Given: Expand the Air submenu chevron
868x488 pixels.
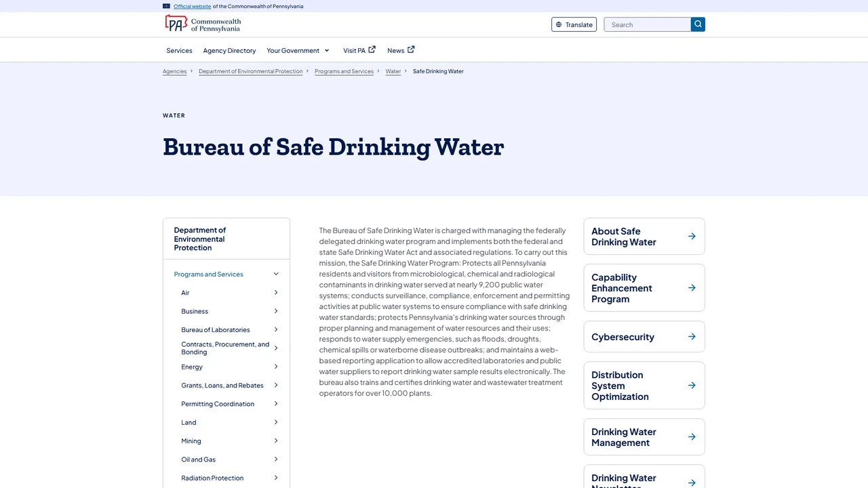Looking at the screenshot, I should 276,293.
